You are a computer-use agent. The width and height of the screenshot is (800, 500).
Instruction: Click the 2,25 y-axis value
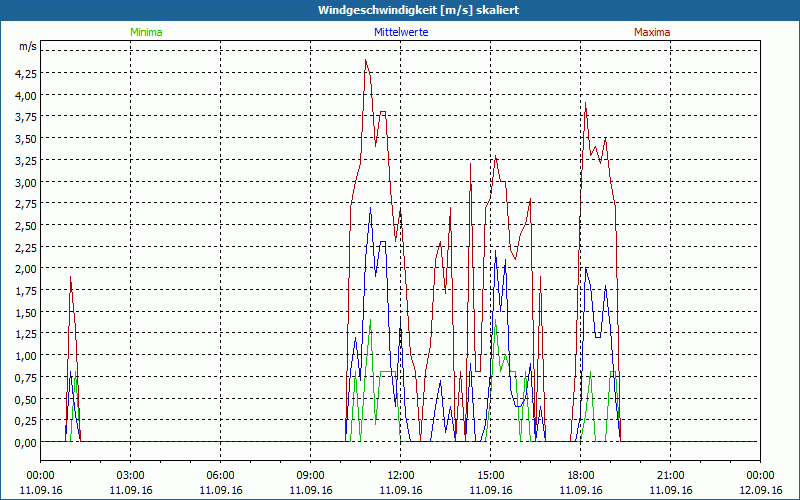tap(26, 247)
